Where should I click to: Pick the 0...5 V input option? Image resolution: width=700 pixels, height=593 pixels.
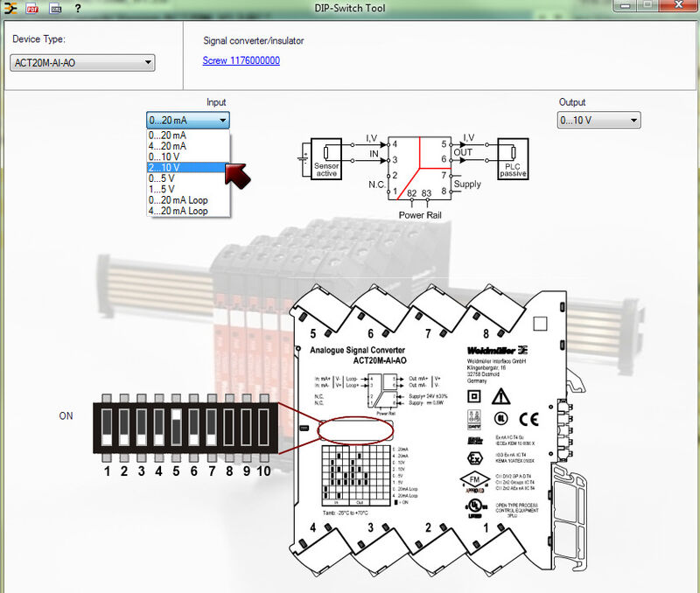pos(162,178)
